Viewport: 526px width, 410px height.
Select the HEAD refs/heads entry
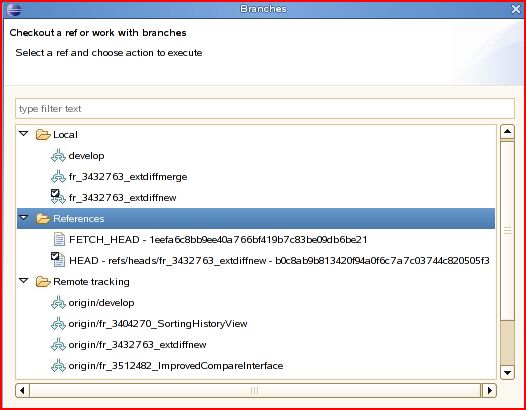pyautogui.click(x=279, y=261)
